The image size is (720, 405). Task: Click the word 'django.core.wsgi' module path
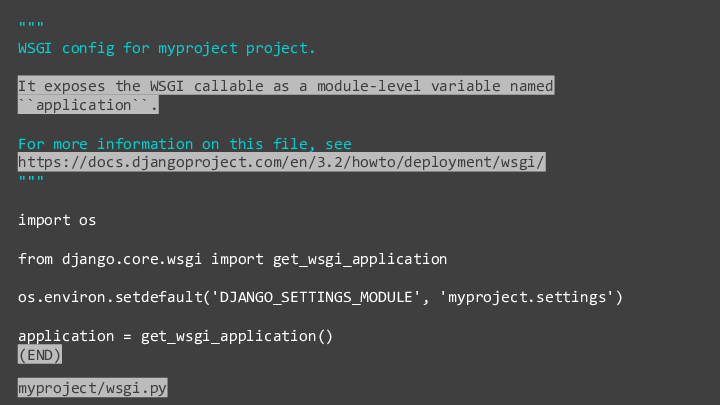coord(132,259)
